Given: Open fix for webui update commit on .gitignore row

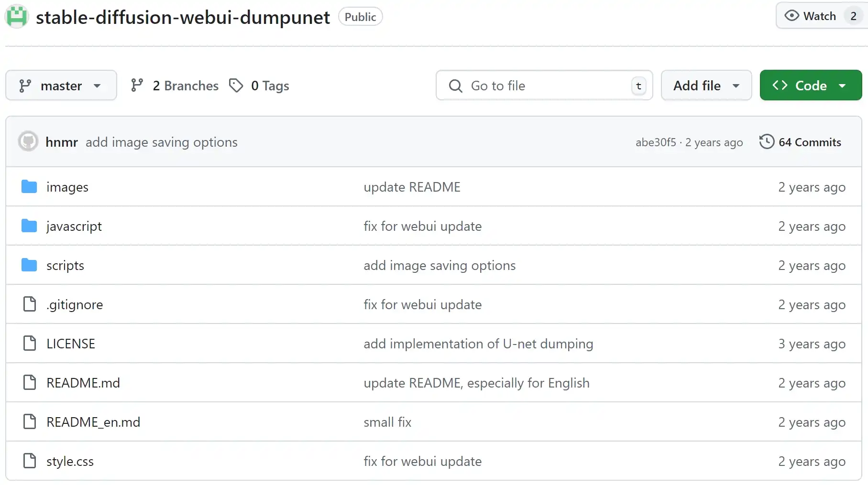Looking at the screenshot, I should tap(422, 304).
